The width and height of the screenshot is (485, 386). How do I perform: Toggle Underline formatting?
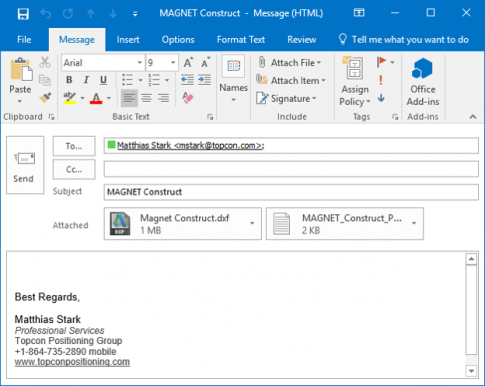coord(103,80)
